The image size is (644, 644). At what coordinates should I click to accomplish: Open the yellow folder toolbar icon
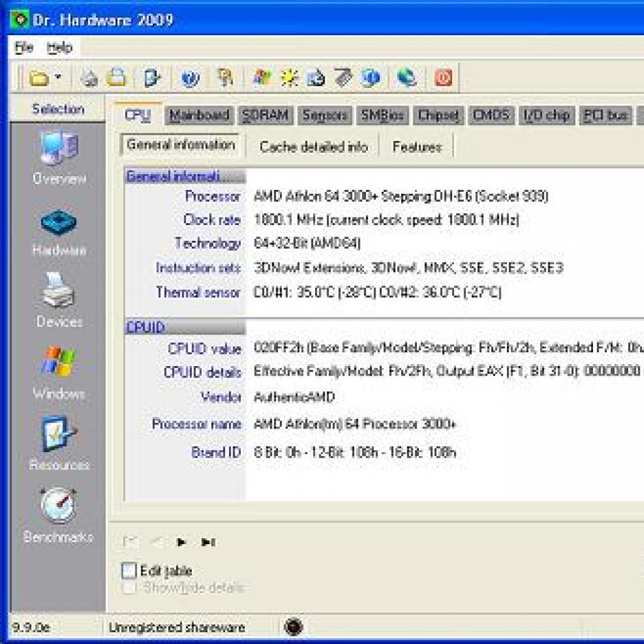[x=39, y=78]
